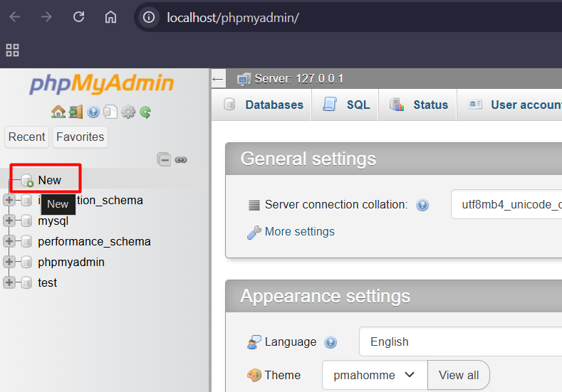Reload the page with the refresh icon
Screen dimensions: 562x392
[78, 17]
